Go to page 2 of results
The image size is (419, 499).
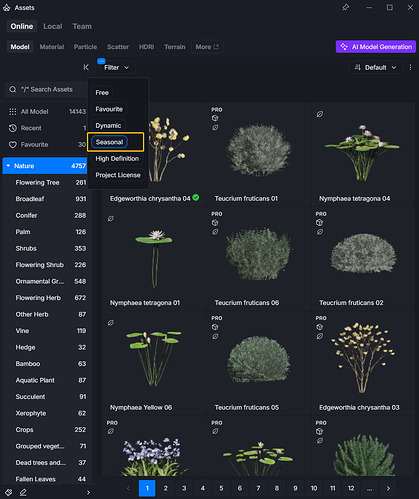click(x=165, y=488)
